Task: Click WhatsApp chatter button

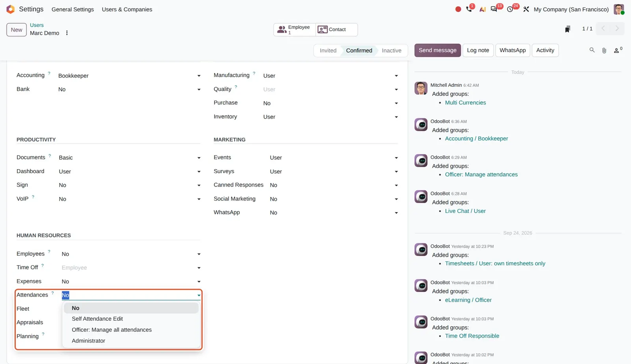Action: click(512, 50)
